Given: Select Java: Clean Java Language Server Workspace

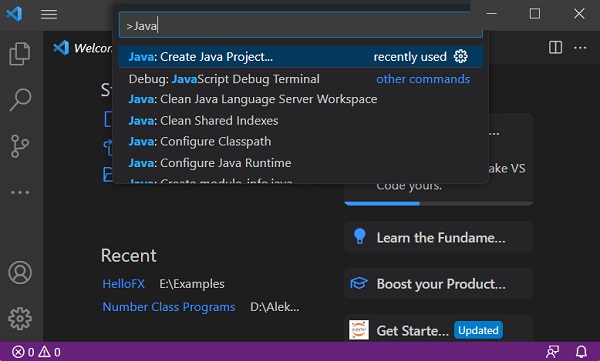Looking at the screenshot, I should (x=301, y=99).
